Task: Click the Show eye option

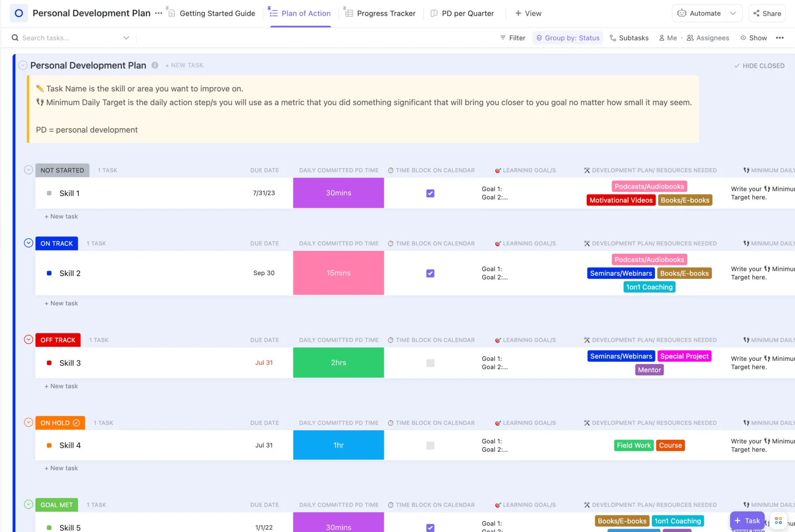Action: (x=754, y=38)
